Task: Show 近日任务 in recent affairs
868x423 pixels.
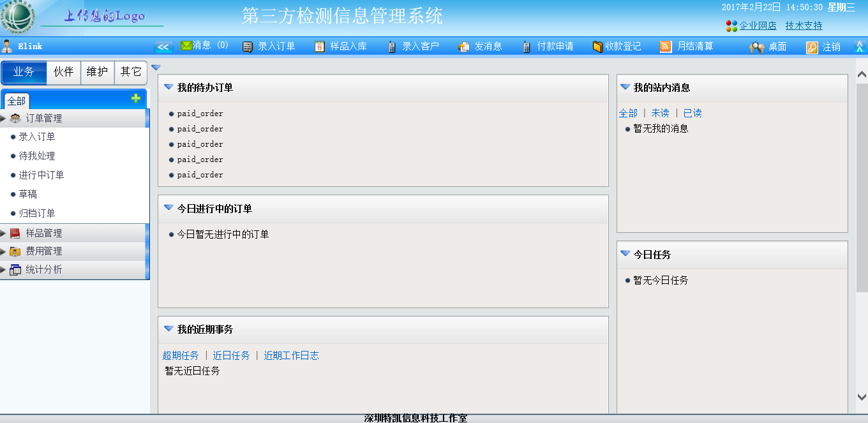Action: (x=232, y=355)
